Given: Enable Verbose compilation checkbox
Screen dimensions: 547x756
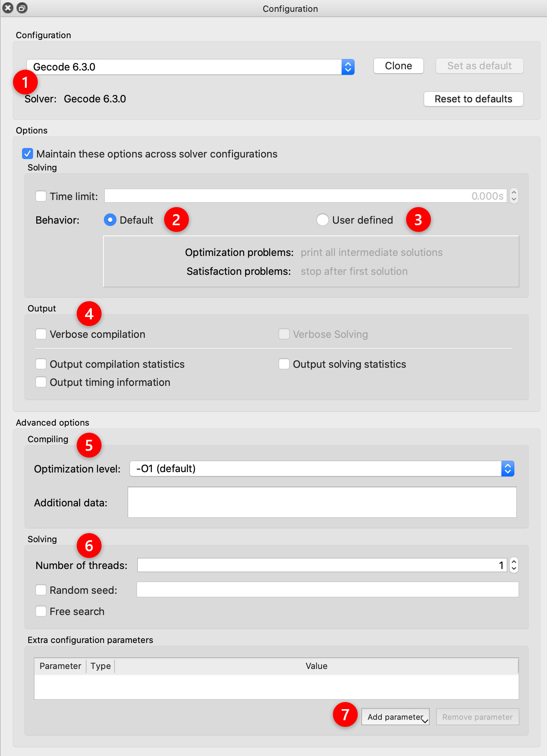Looking at the screenshot, I should [41, 334].
